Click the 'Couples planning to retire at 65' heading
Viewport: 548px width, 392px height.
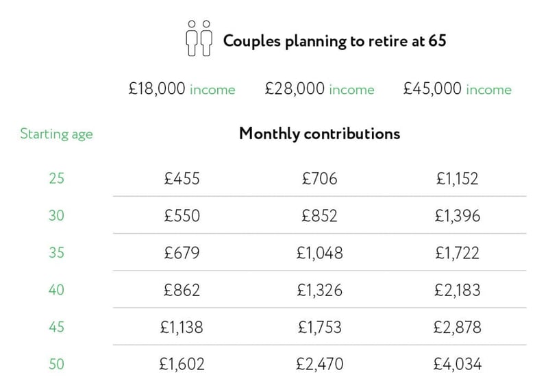tap(334, 40)
